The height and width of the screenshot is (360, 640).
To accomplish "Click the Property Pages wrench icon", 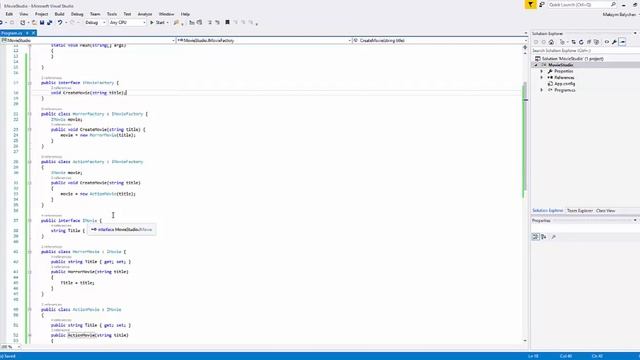I will coord(553,237).
